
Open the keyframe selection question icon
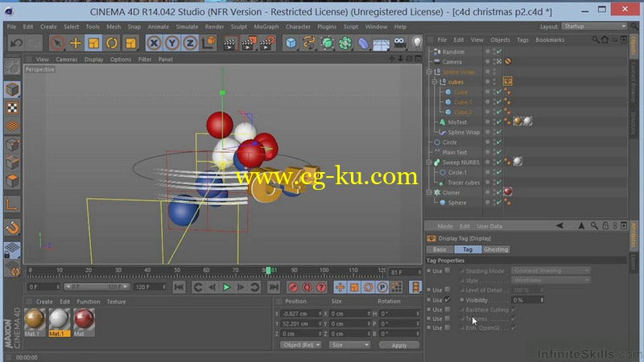coord(321,287)
